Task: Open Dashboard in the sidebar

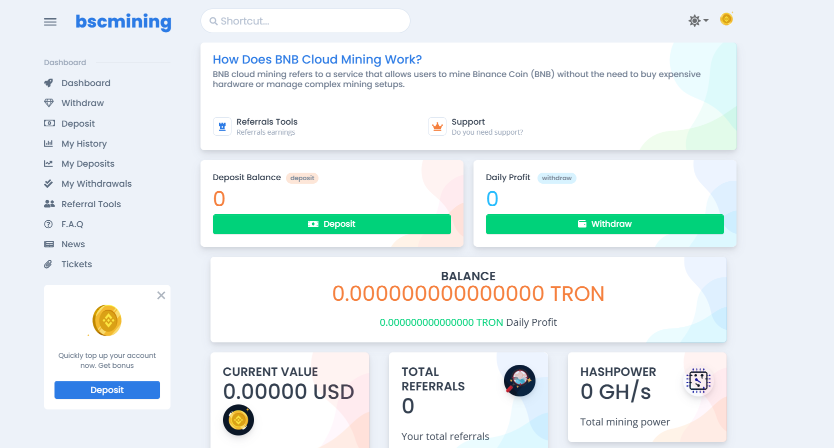Action: (x=85, y=83)
